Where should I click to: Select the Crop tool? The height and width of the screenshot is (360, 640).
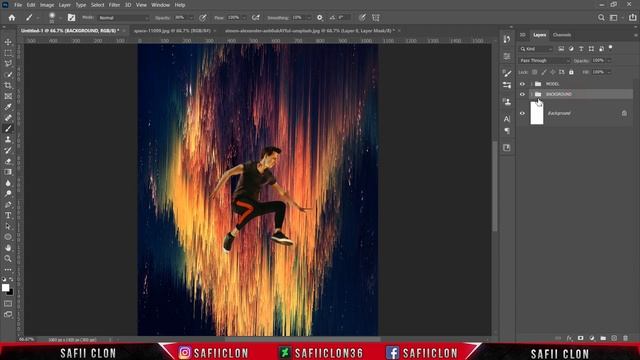tap(8, 85)
